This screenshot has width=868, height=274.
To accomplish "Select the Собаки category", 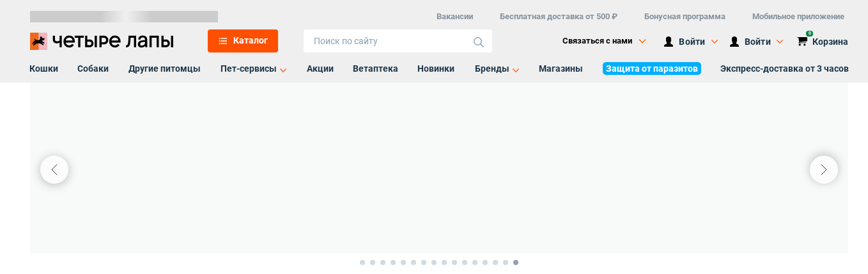I will 93,68.
